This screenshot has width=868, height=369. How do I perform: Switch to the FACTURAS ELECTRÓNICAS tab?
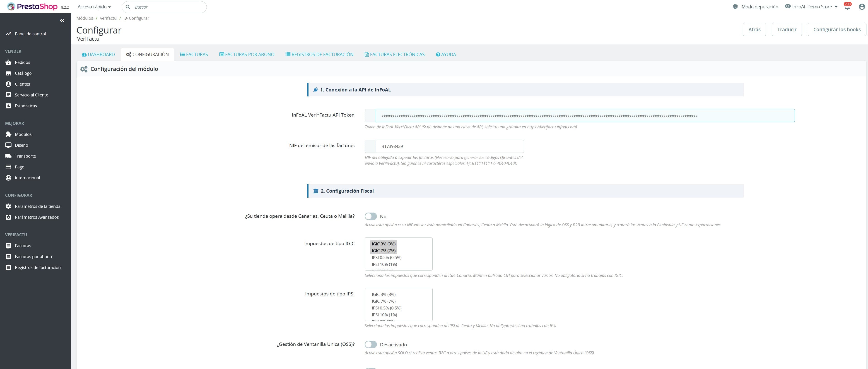coord(394,54)
